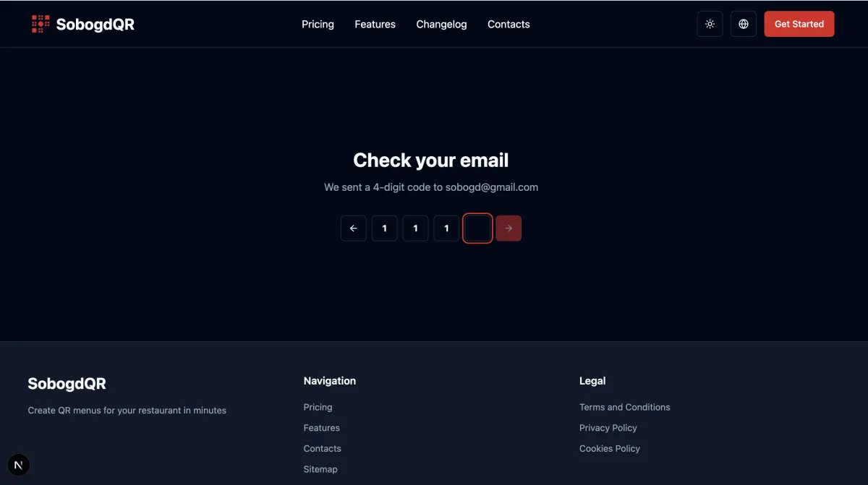Open the Cookies Policy page
This screenshot has width=868, height=485.
click(610, 448)
